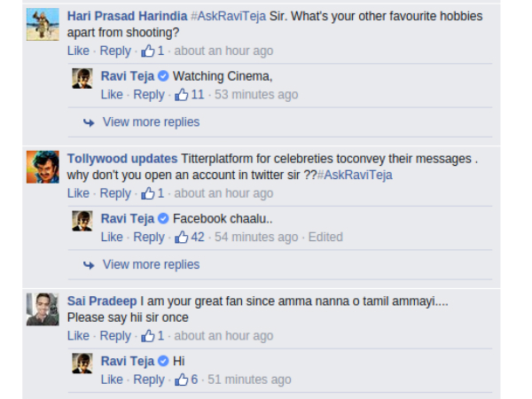Screen dimensions: 532x399
Task: Open Tollywood updates profile picture
Action: click(43, 168)
